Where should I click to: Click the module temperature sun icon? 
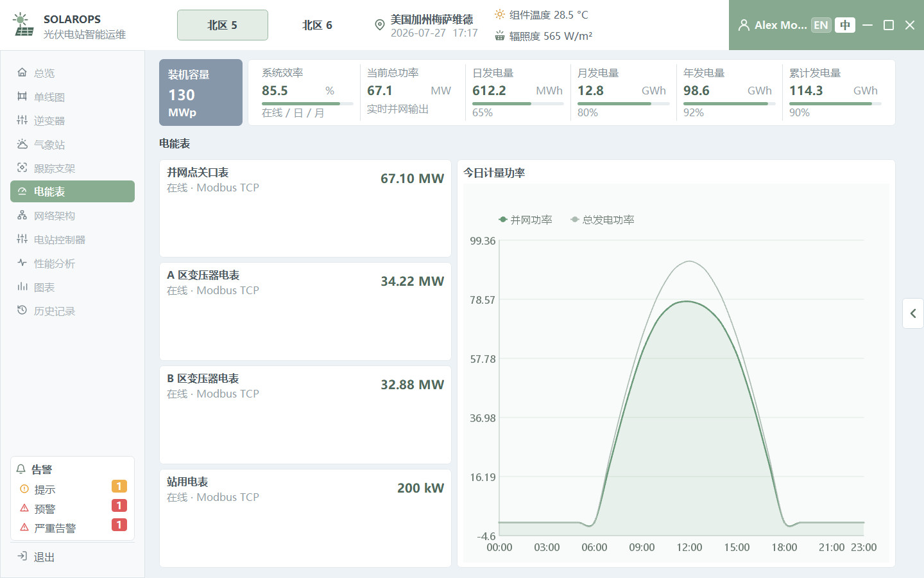(500, 14)
